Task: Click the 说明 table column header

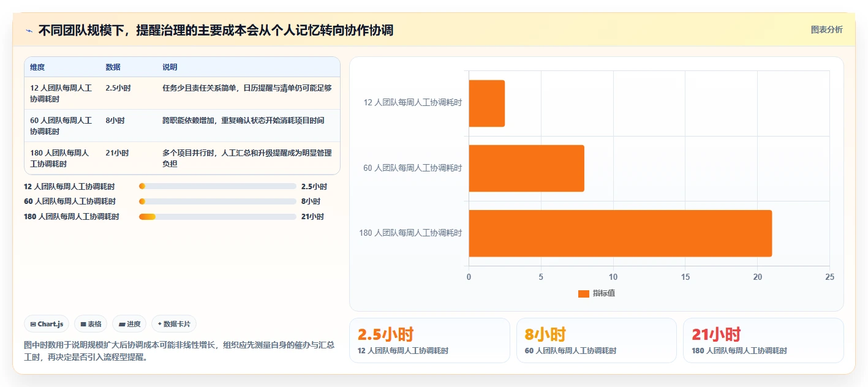Action: (x=170, y=67)
